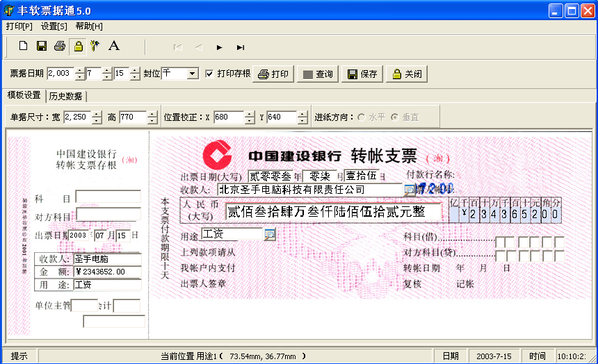Open the 封位 dropdown list

coord(193,73)
